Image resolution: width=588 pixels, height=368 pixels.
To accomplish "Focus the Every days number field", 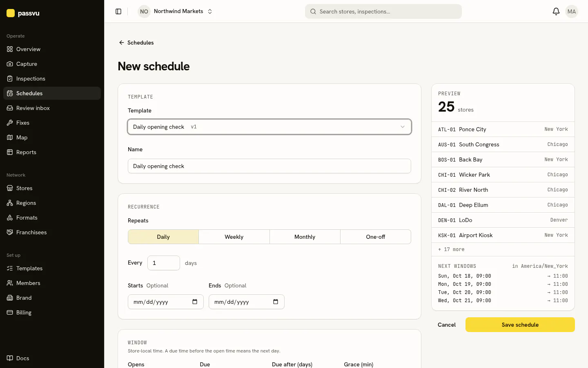I will tap(164, 263).
